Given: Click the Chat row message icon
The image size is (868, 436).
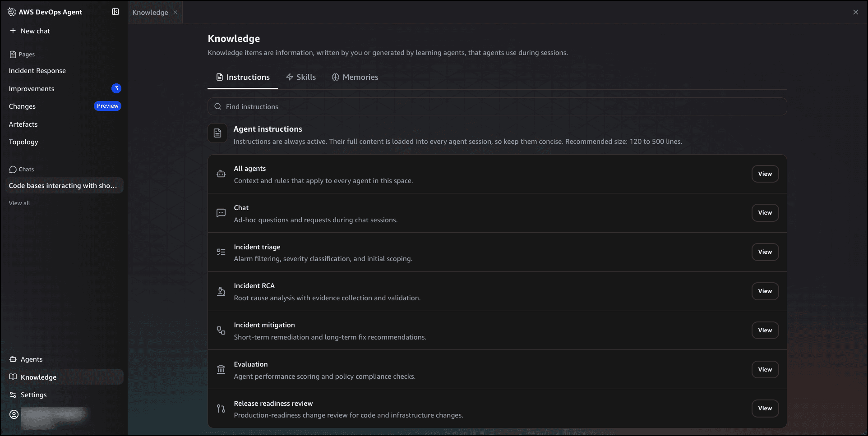Looking at the screenshot, I should point(221,213).
